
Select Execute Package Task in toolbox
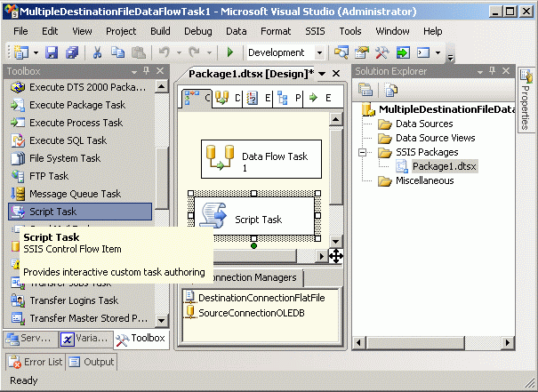point(80,105)
